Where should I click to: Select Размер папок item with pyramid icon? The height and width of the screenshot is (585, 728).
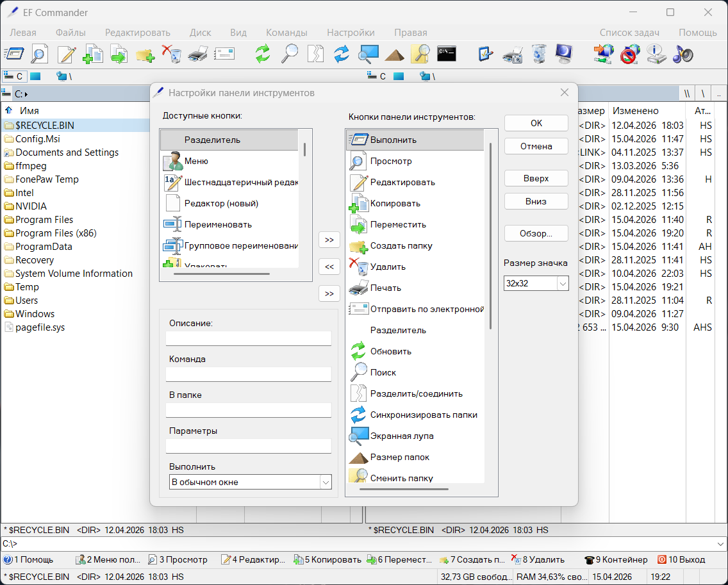coord(399,457)
